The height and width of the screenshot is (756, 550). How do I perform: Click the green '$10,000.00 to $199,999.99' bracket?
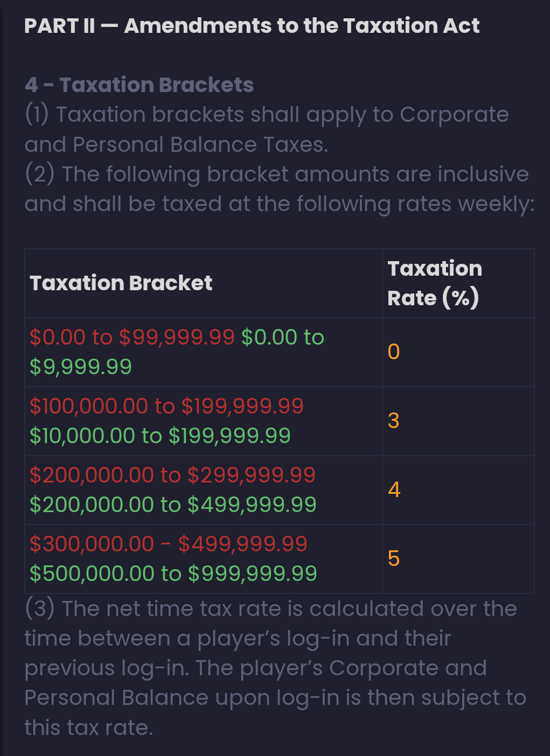[160, 436]
